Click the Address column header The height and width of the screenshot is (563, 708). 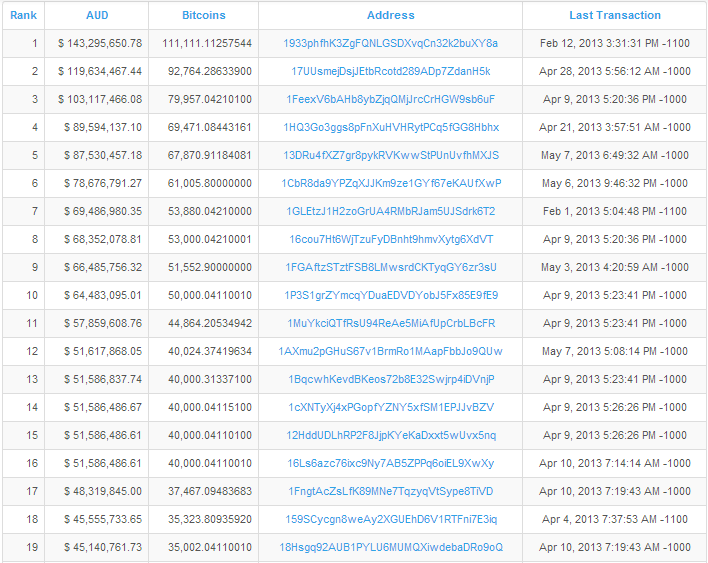coord(390,15)
